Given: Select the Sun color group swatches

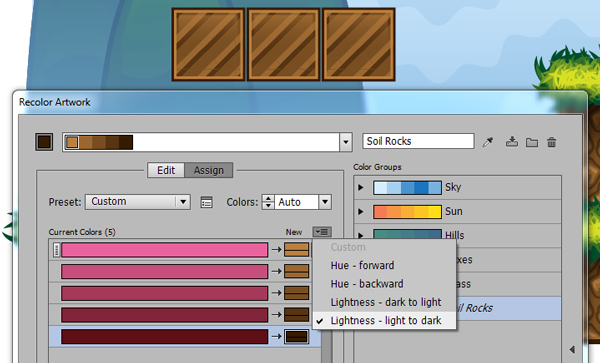Looking at the screenshot, I should 407,212.
